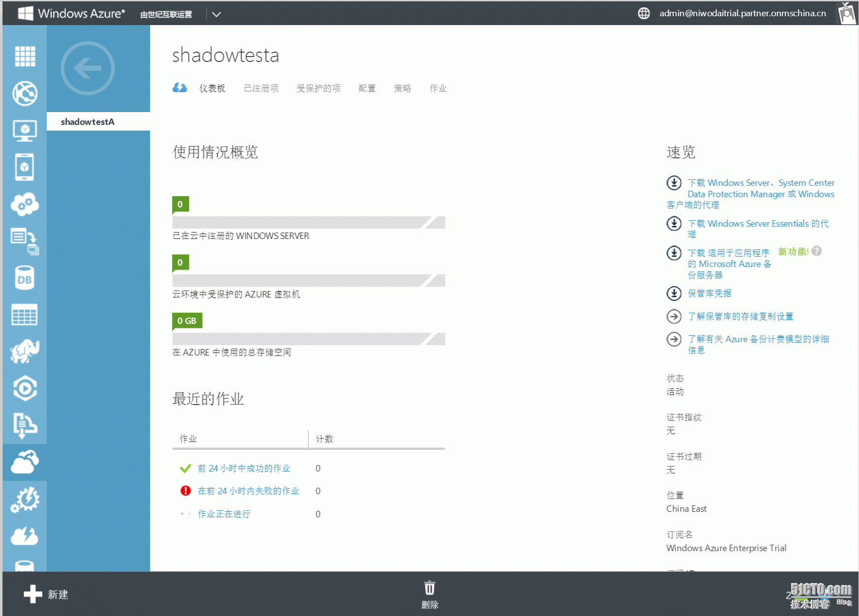Download Microsoft Azure Backup Server link
This screenshot has width=859, height=616.
730,264
